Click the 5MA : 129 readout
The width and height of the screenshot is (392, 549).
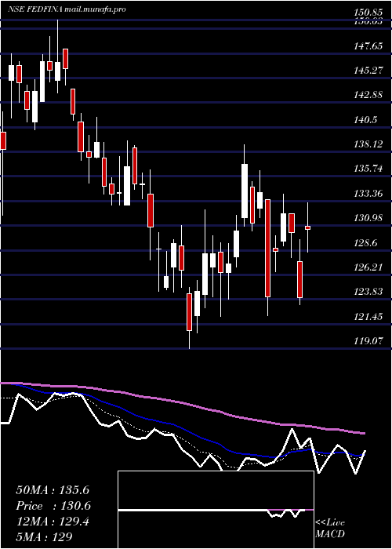click(x=44, y=537)
